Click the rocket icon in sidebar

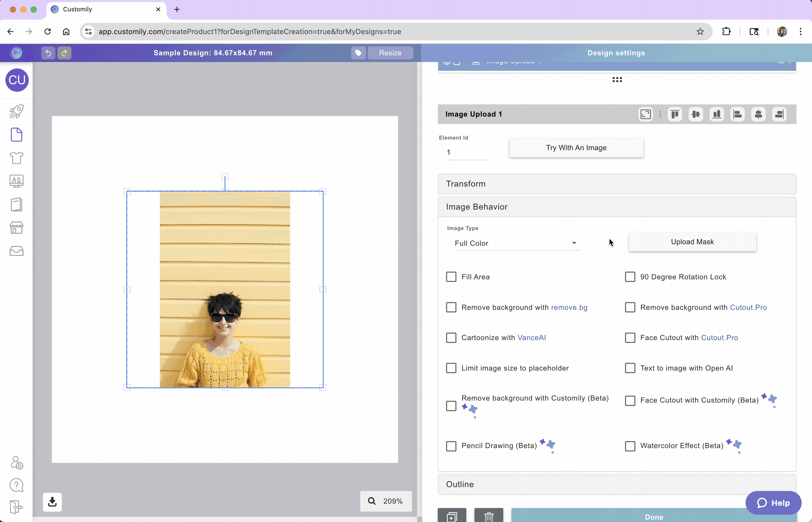pyautogui.click(x=16, y=111)
